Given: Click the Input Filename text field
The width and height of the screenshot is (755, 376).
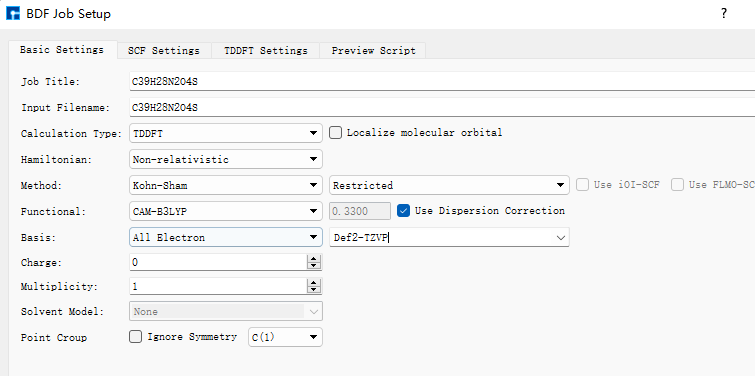Looking at the screenshot, I should coord(442,107).
